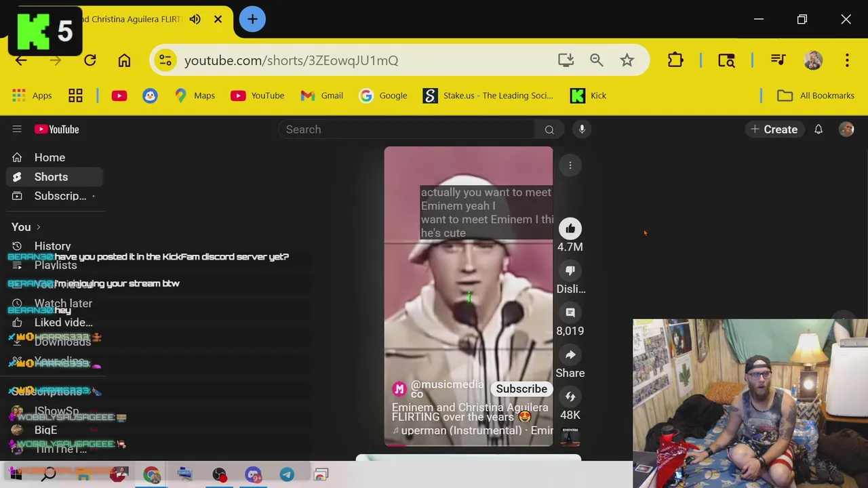Screen dimensions: 868x488
Task: Open OBS Studio from the taskbar
Action: [219, 474]
